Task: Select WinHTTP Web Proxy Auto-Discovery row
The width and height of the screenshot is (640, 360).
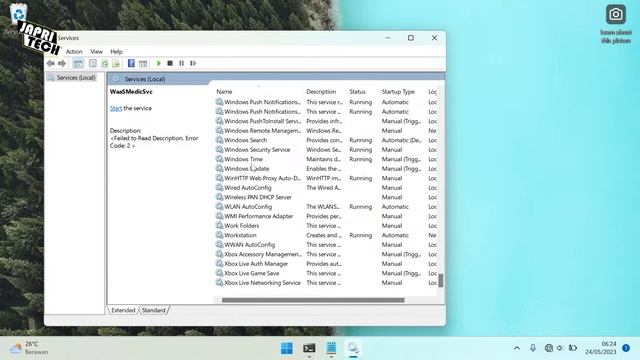Action: pyautogui.click(x=327, y=178)
